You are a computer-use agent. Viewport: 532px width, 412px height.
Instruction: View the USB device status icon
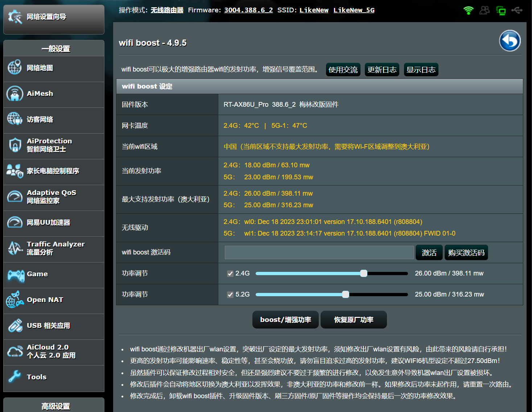click(x=517, y=11)
